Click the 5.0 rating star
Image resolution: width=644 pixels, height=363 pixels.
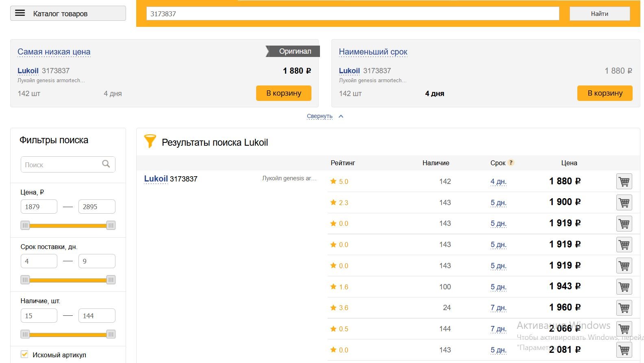(333, 181)
